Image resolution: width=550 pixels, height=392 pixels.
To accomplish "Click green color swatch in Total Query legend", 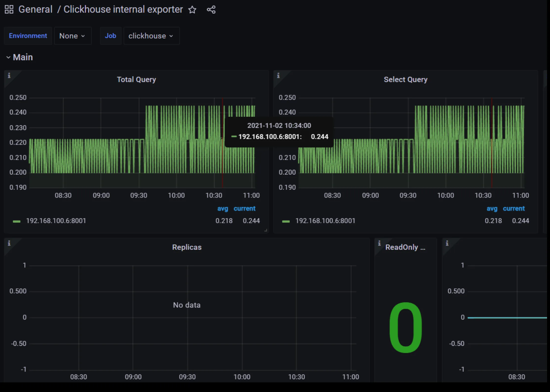I will point(17,221).
